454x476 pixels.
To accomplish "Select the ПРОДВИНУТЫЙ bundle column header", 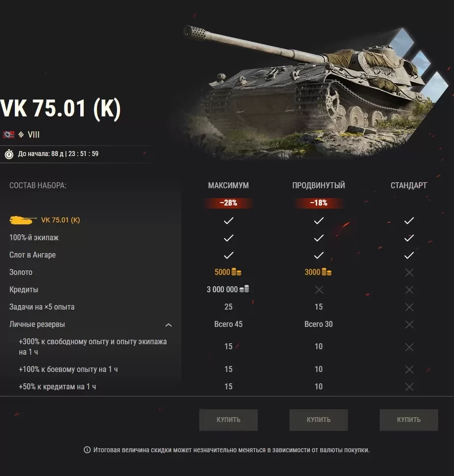I will [x=319, y=185].
